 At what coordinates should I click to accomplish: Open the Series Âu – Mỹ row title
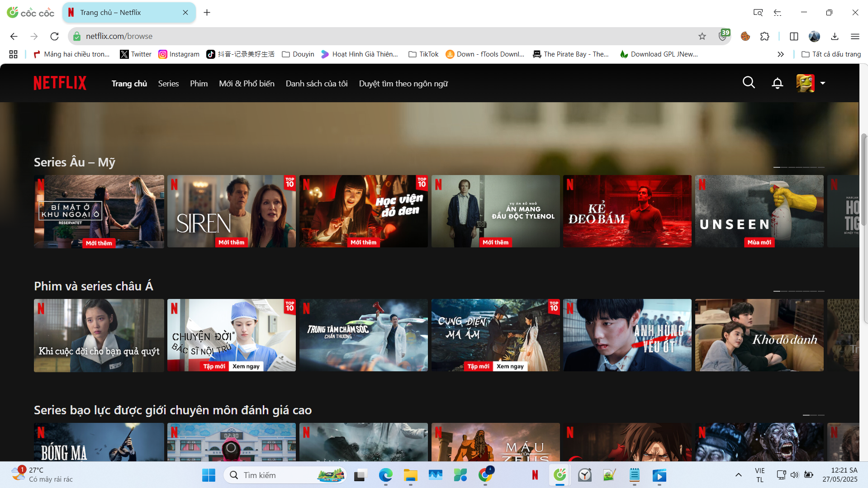coord(75,162)
